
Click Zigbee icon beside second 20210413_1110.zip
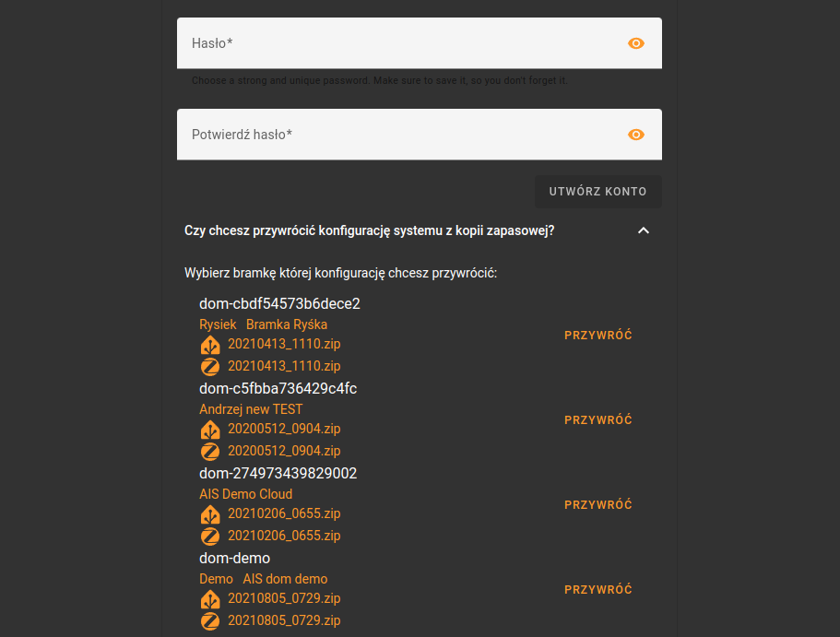(x=210, y=367)
